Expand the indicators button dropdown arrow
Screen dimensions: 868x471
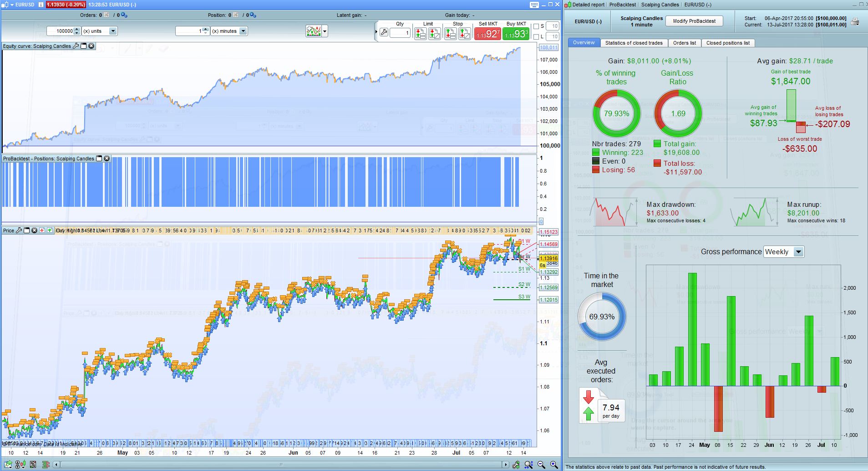pyautogui.click(x=325, y=31)
